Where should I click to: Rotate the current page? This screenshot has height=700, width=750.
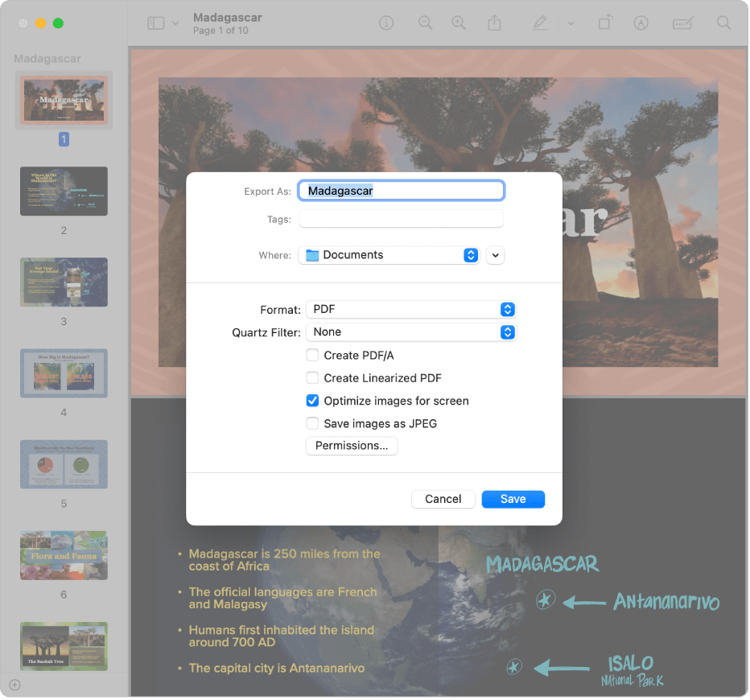tap(604, 23)
